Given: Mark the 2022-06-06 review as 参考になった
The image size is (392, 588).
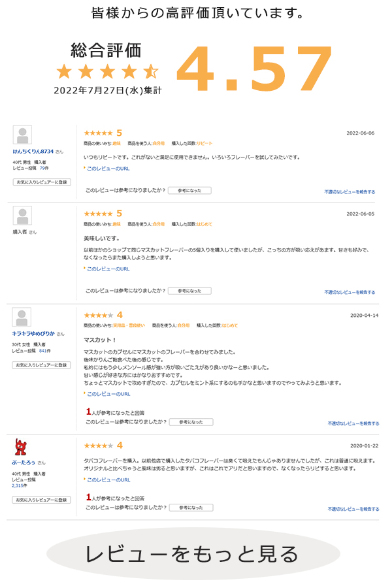Looking at the screenshot, I should [189, 191].
